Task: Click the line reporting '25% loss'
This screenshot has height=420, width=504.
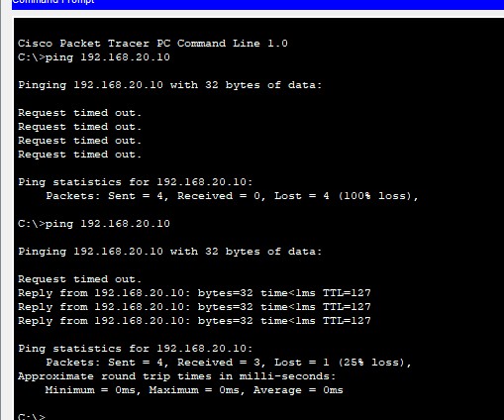Action: point(229,363)
